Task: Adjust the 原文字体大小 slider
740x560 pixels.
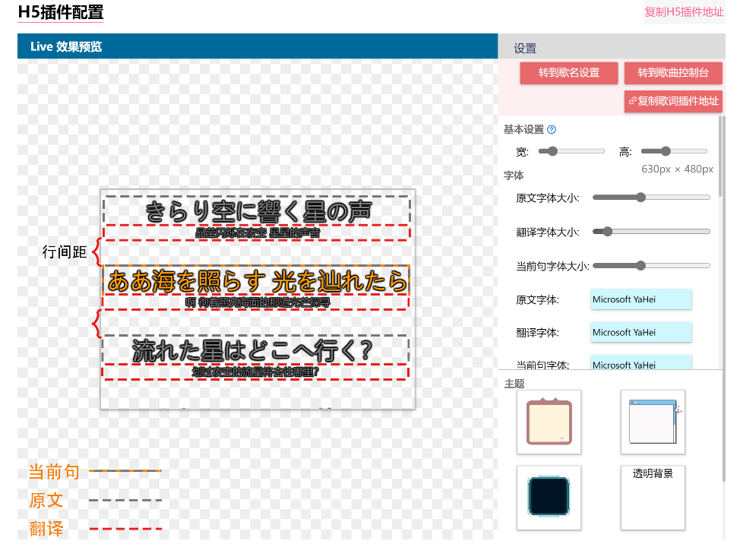Action: (651, 198)
